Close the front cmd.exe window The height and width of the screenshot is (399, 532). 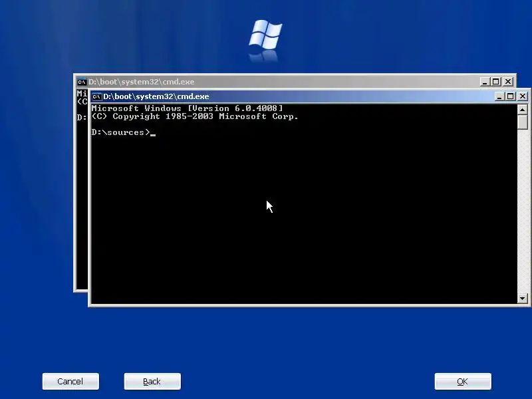click(x=523, y=96)
